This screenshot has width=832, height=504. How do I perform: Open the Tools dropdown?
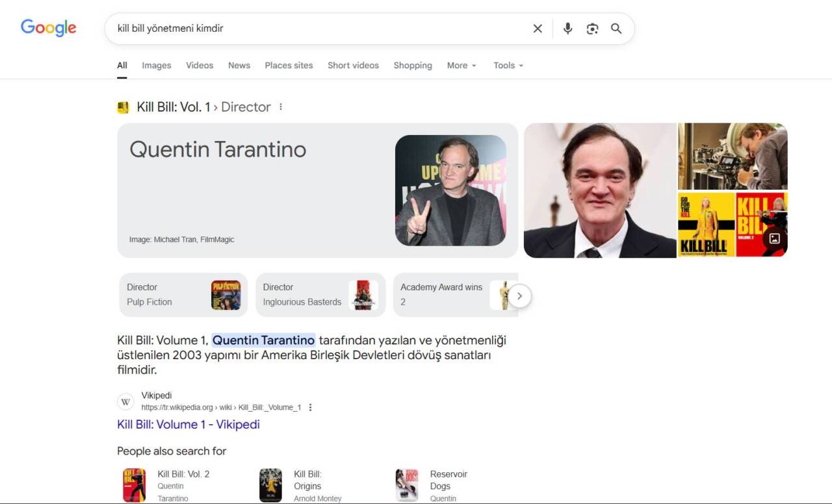[507, 65]
